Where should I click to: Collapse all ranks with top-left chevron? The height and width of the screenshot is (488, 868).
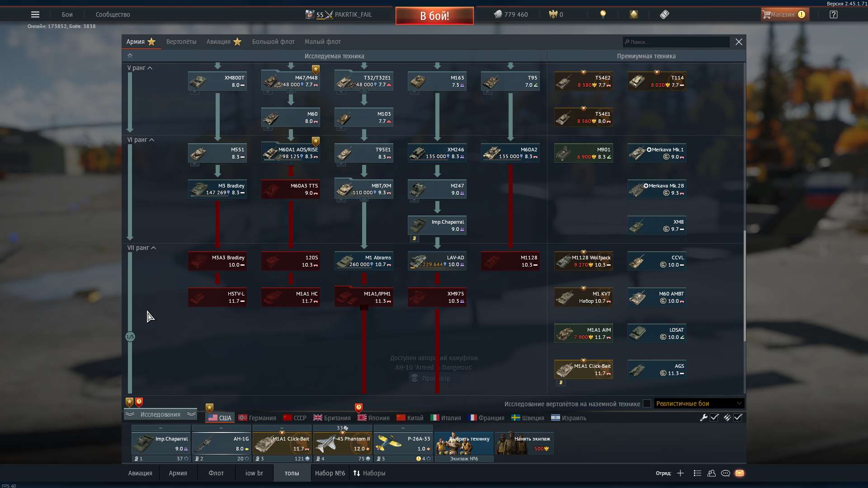[130, 56]
